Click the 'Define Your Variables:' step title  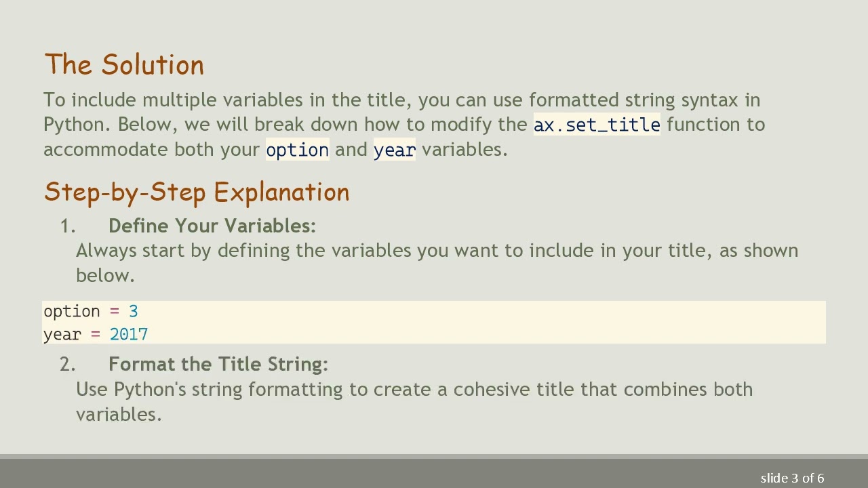click(x=212, y=226)
